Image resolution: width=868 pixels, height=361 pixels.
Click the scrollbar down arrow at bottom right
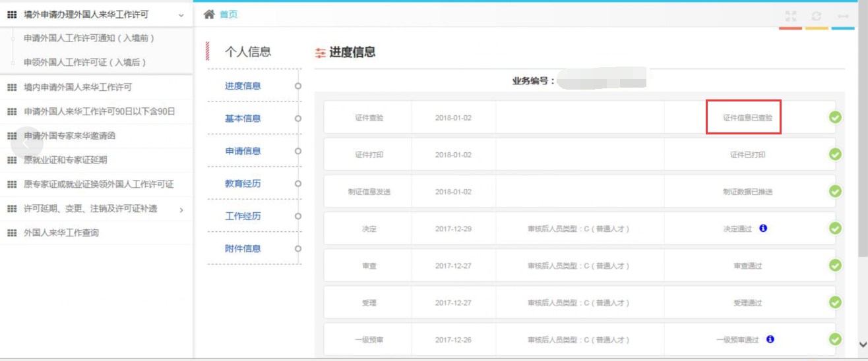862,345
